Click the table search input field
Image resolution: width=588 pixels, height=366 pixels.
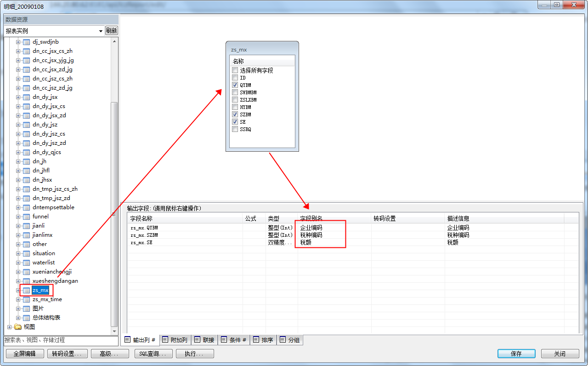61,340
